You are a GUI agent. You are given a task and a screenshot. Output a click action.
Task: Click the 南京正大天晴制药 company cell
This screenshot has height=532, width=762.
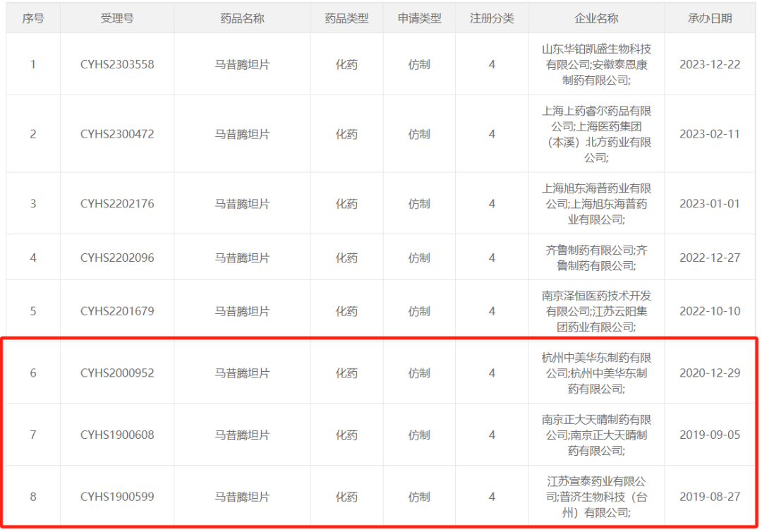pos(596,435)
